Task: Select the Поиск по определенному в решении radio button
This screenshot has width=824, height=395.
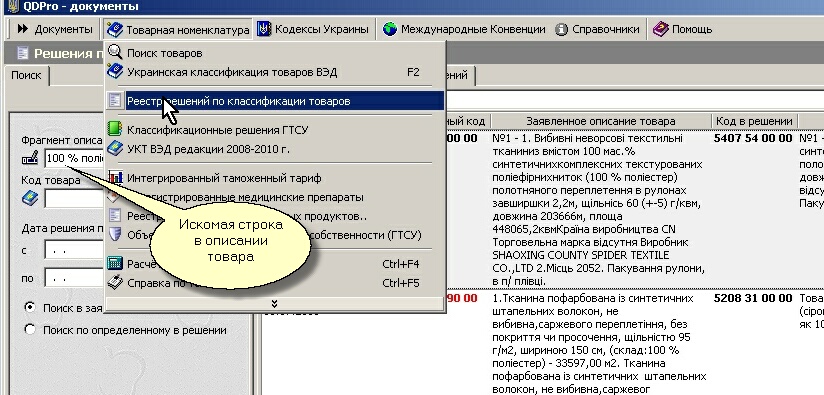Action: click(x=30, y=330)
